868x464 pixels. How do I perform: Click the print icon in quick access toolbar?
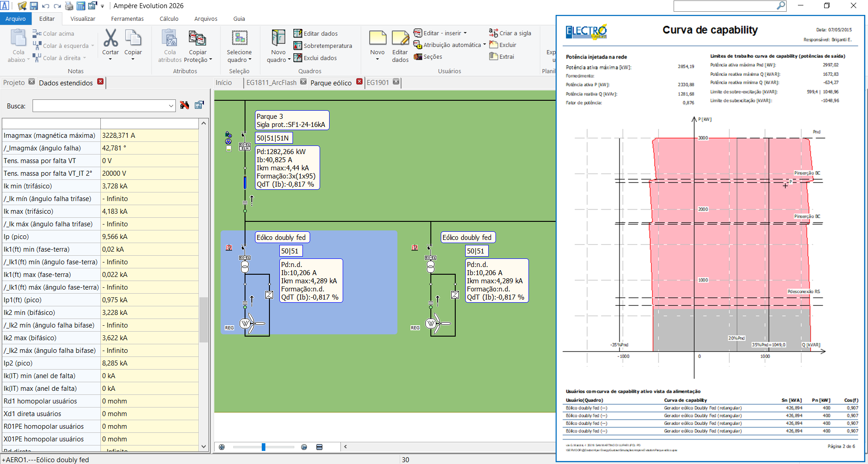69,6
